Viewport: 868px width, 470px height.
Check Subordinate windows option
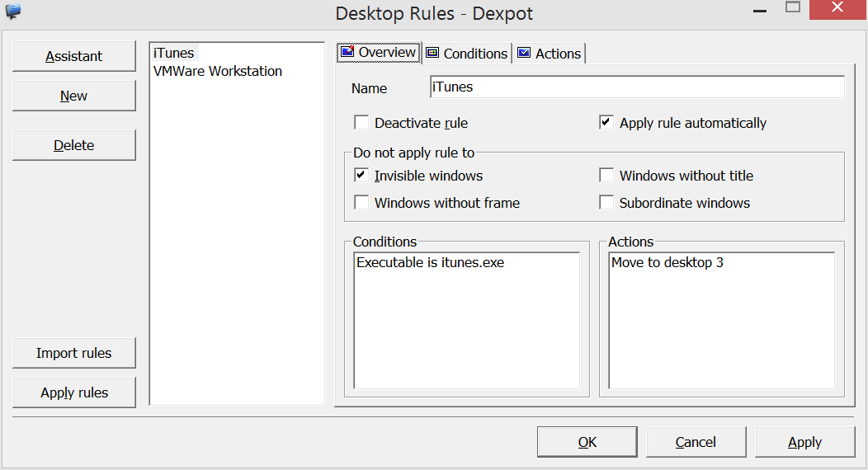click(606, 202)
